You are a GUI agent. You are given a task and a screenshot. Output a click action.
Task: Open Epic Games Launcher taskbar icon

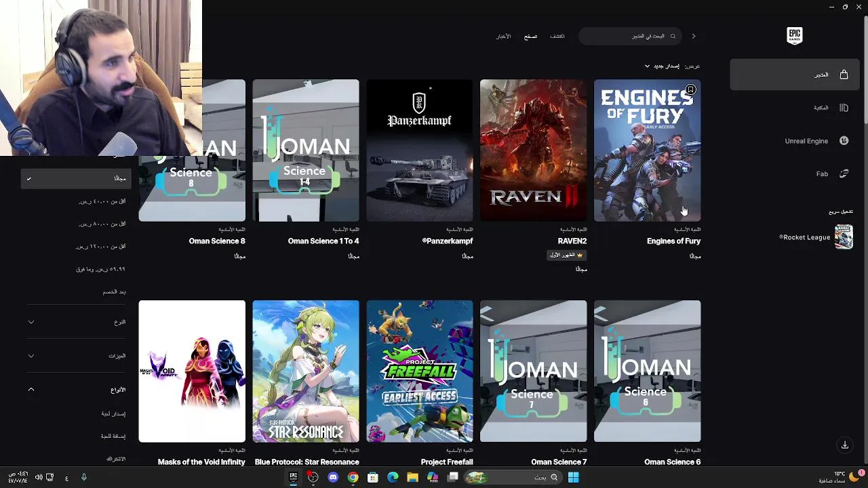click(293, 477)
